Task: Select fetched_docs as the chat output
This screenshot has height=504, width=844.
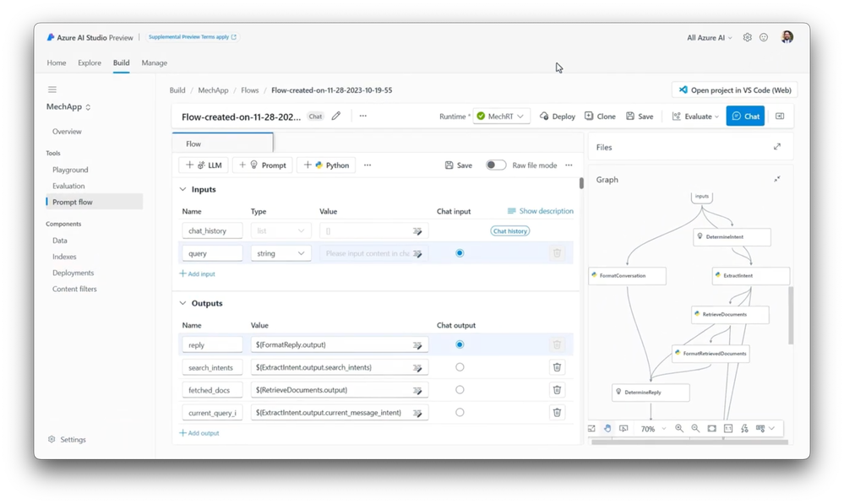Action: (460, 390)
